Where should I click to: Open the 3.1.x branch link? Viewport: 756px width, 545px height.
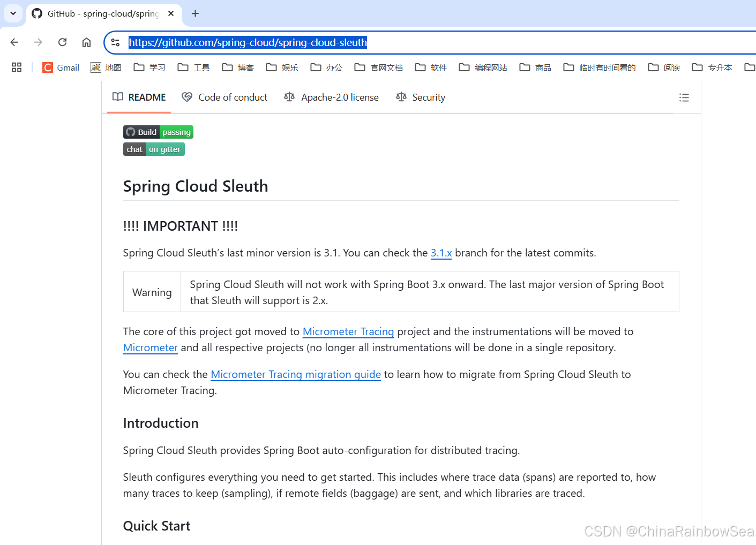441,253
